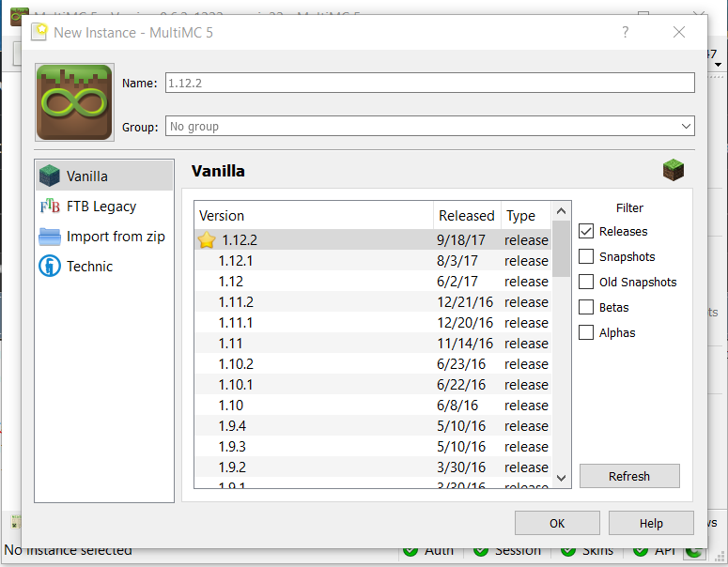The height and width of the screenshot is (567, 728).
Task: Enable the Snapshots filter checkbox
Action: (x=586, y=256)
